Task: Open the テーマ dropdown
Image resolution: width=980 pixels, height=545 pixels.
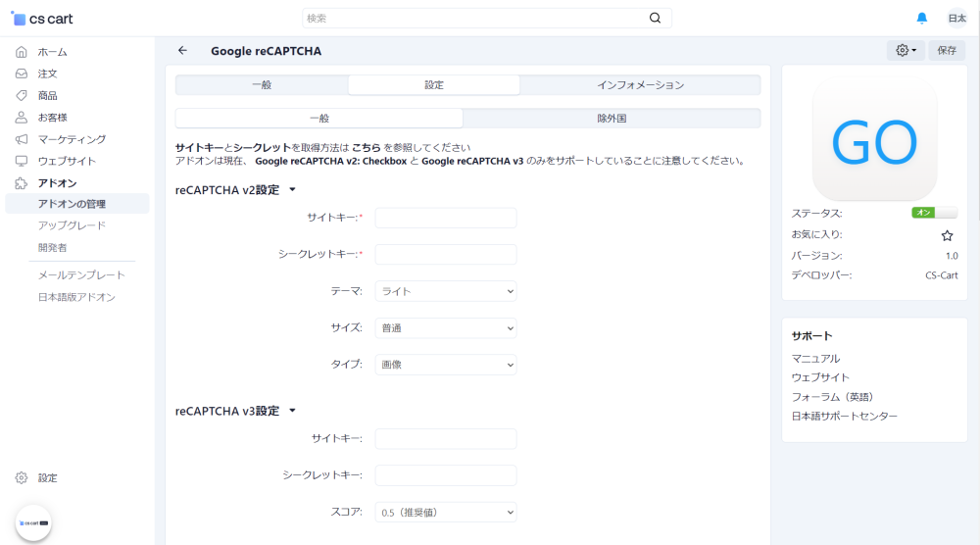Action: coord(446,291)
